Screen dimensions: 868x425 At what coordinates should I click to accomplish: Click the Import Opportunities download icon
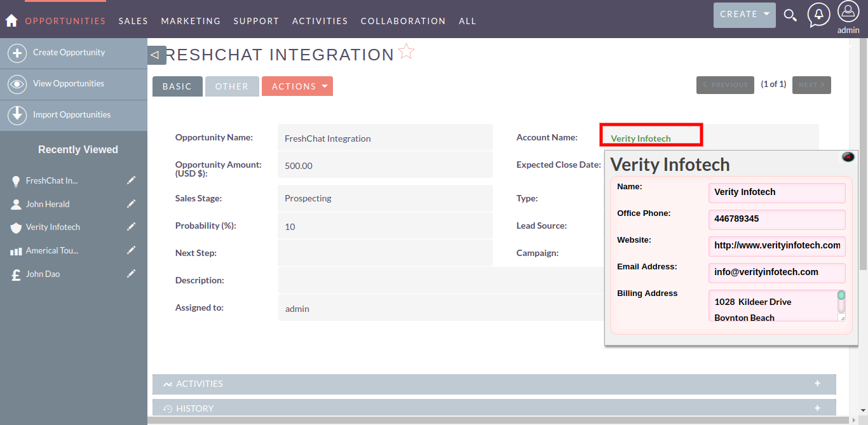pos(17,115)
